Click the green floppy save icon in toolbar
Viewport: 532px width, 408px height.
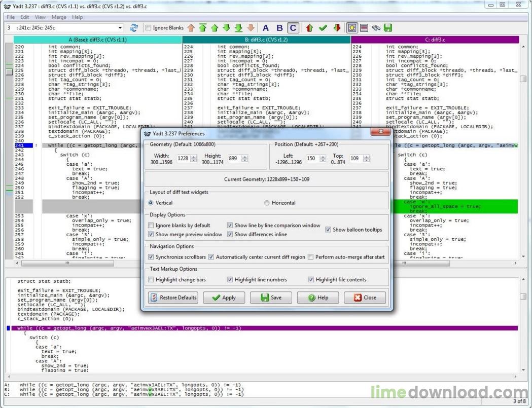[388, 28]
